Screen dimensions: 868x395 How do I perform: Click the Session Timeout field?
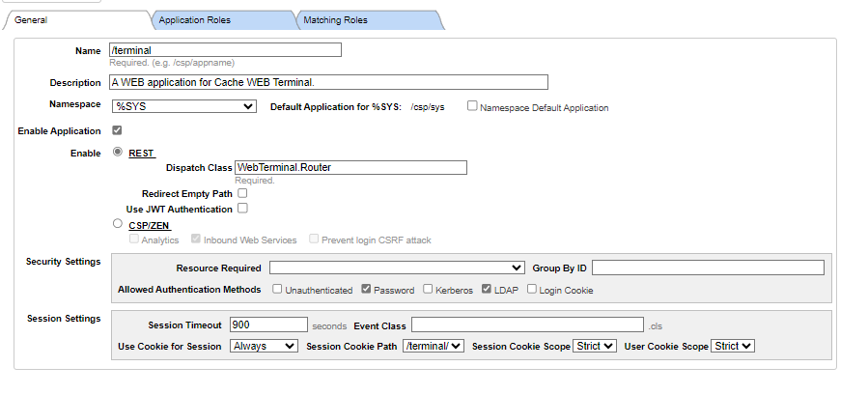tap(268, 324)
